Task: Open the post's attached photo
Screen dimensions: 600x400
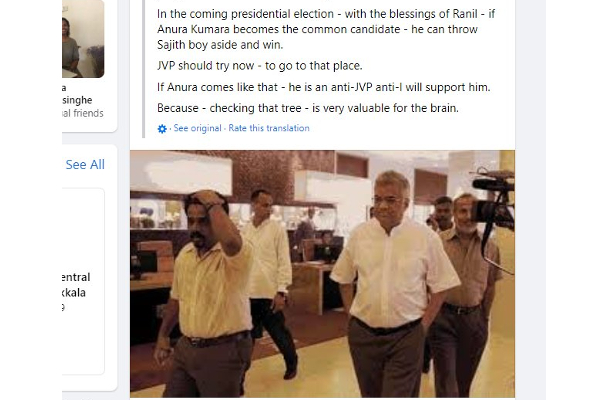Action: pos(322,274)
